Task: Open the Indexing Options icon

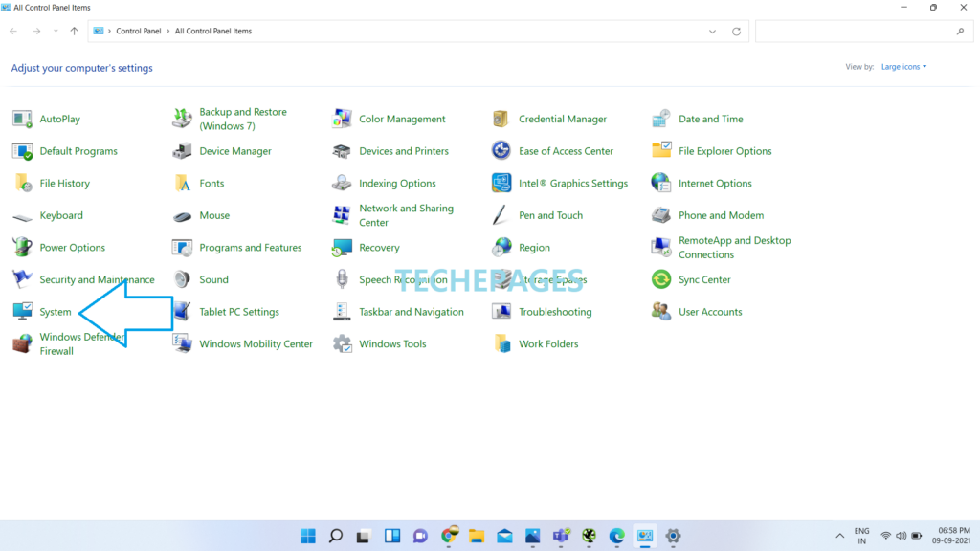Action: (x=342, y=183)
